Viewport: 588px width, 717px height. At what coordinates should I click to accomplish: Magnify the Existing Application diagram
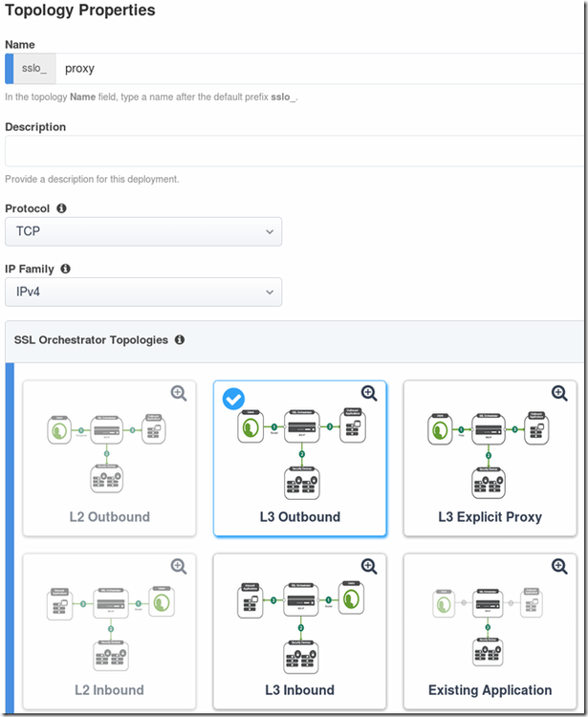click(559, 566)
